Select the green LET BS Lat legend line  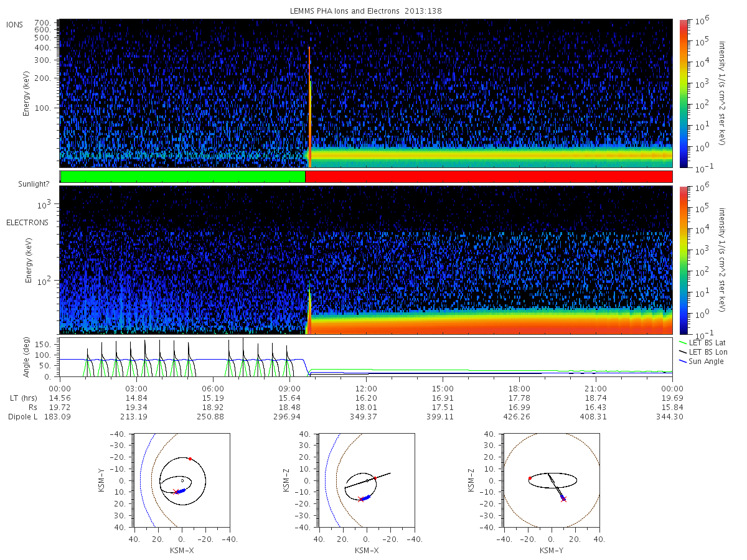coord(683,343)
